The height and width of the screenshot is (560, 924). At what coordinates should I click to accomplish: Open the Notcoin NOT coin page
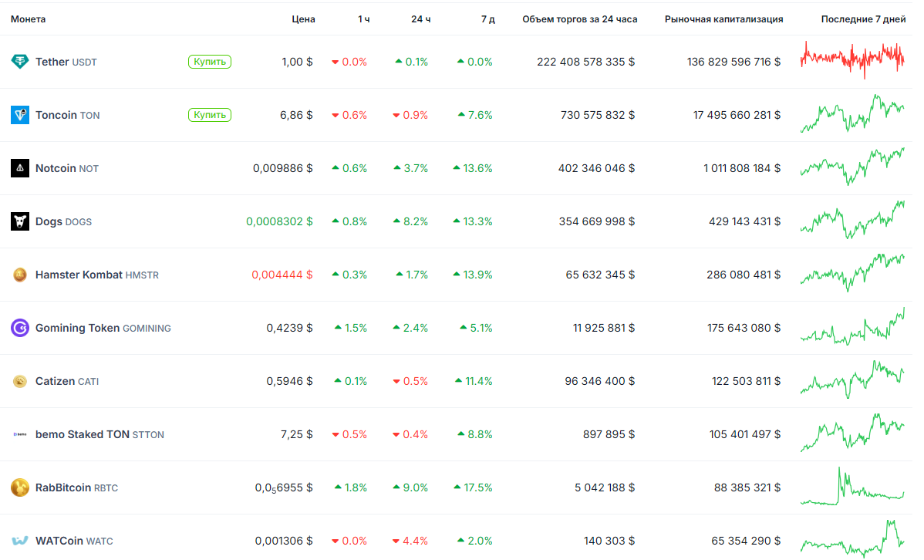(66, 169)
